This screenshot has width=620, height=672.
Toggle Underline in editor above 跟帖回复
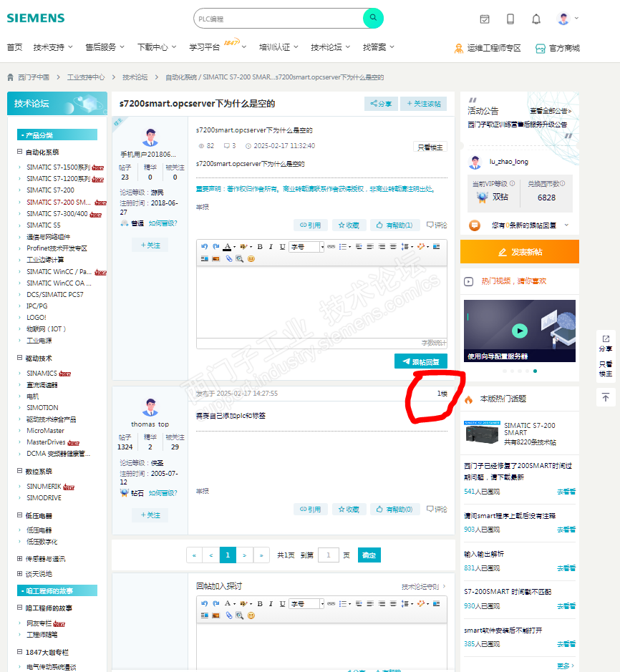pos(283,246)
